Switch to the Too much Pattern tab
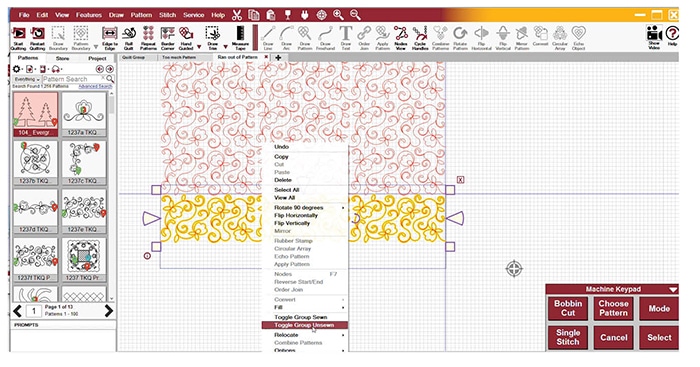This screenshot has width=700, height=367. tap(179, 58)
